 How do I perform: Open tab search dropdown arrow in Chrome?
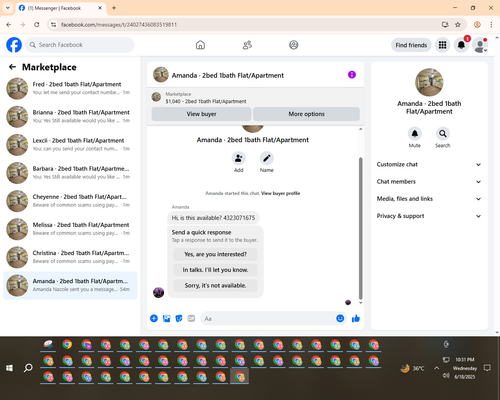tap(8, 8)
